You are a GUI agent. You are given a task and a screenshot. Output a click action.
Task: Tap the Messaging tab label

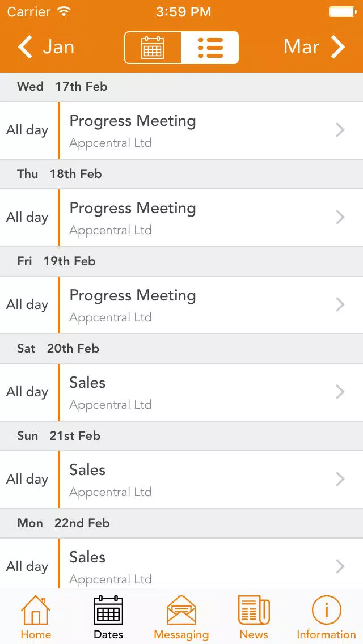pyautogui.click(x=181, y=634)
